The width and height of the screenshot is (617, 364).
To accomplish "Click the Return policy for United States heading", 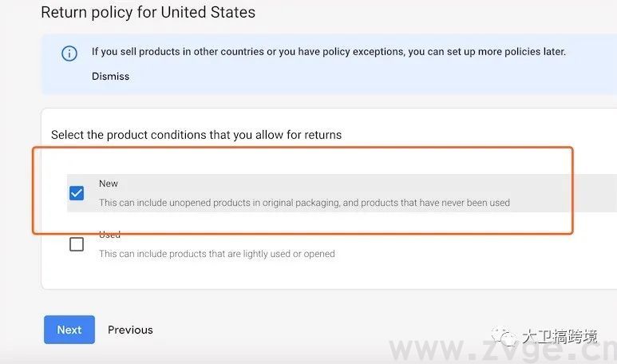I will click(148, 13).
